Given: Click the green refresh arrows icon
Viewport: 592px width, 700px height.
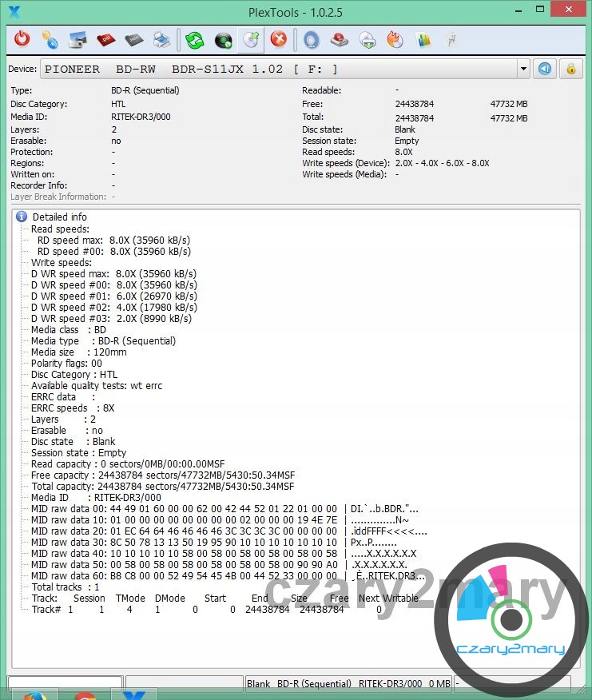Looking at the screenshot, I should [194, 39].
